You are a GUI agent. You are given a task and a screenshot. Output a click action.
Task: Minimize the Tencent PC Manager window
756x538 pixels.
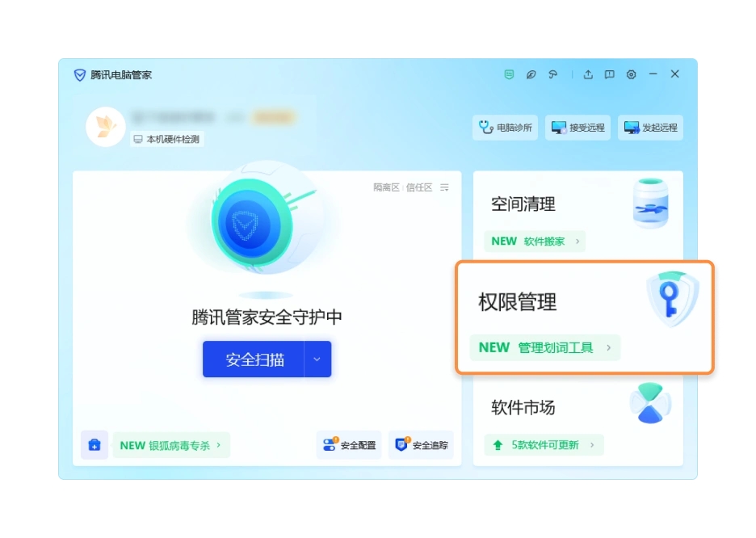653,74
